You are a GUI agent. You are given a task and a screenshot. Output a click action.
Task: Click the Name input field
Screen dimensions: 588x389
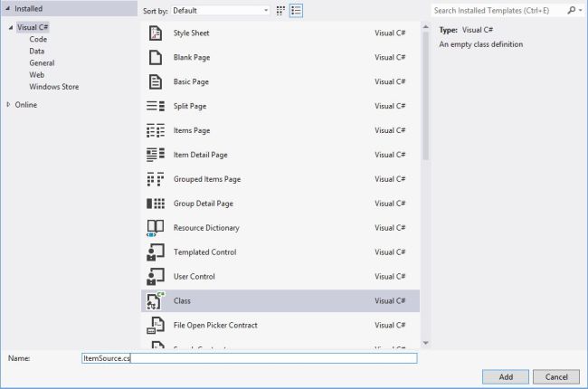(x=250, y=358)
